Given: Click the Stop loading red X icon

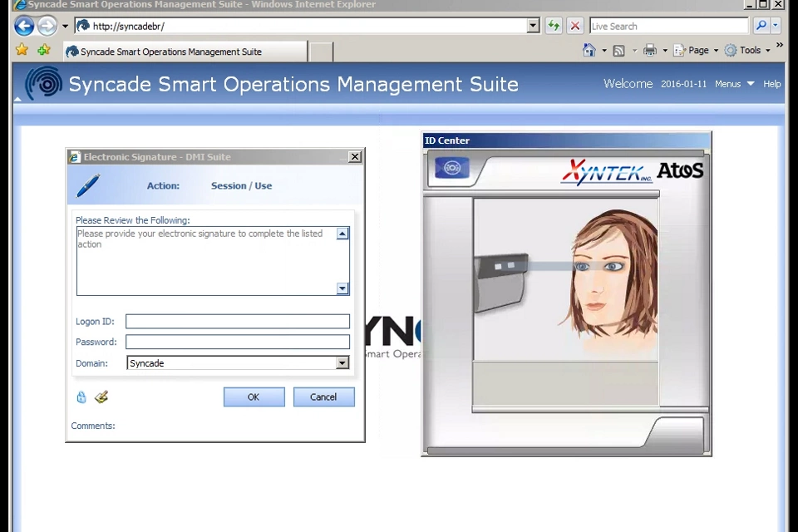Looking at the screenshot, I should (575, 26).
